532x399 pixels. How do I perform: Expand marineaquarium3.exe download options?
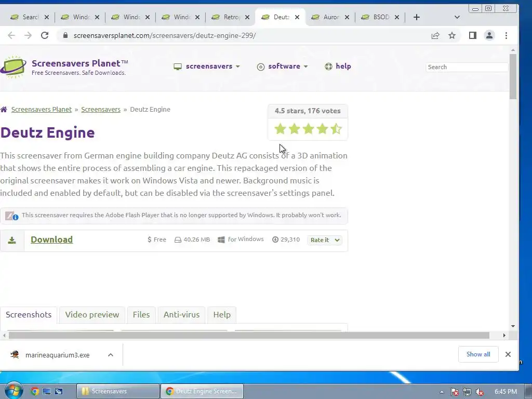pyautogui.click(x=111, y=355)
